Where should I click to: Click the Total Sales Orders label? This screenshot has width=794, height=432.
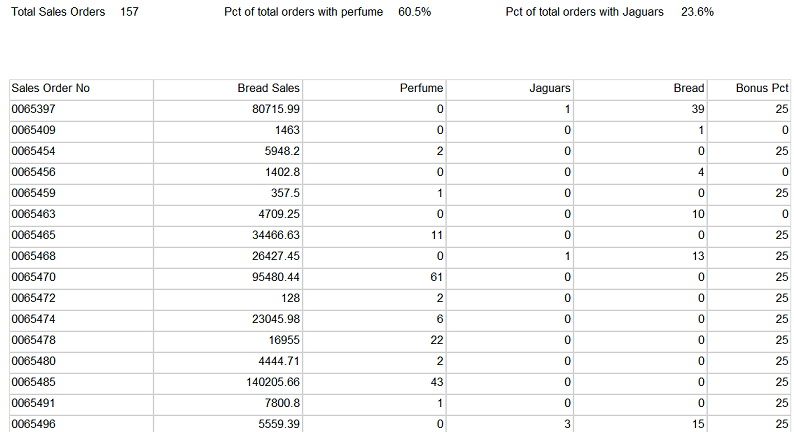click(x=59, y=12)
